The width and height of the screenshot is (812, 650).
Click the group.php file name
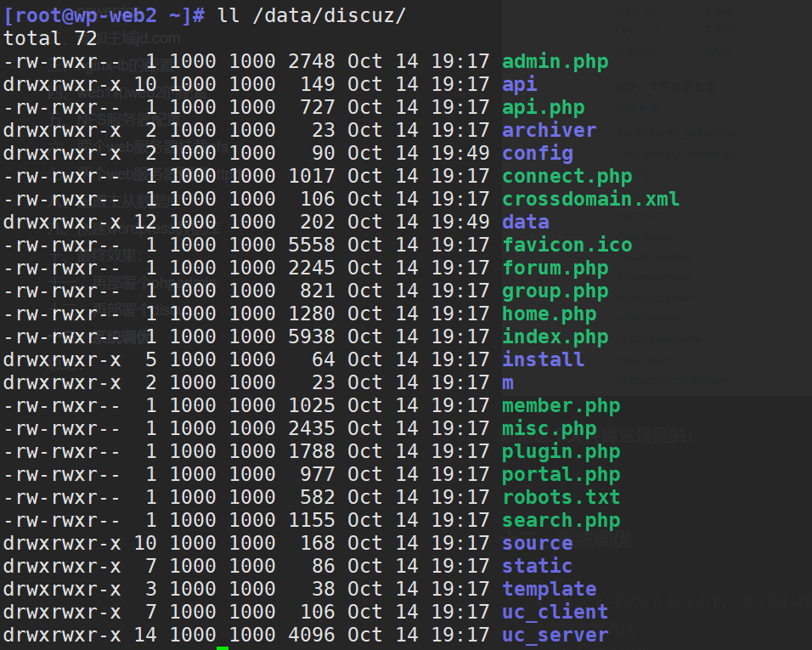pyautogui.click(x=555, y=291)
